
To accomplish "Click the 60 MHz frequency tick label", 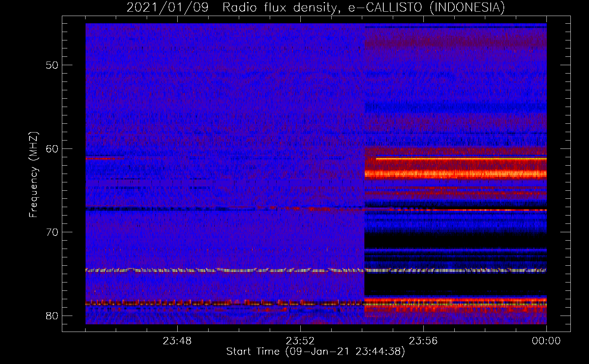I will [52, 149].
